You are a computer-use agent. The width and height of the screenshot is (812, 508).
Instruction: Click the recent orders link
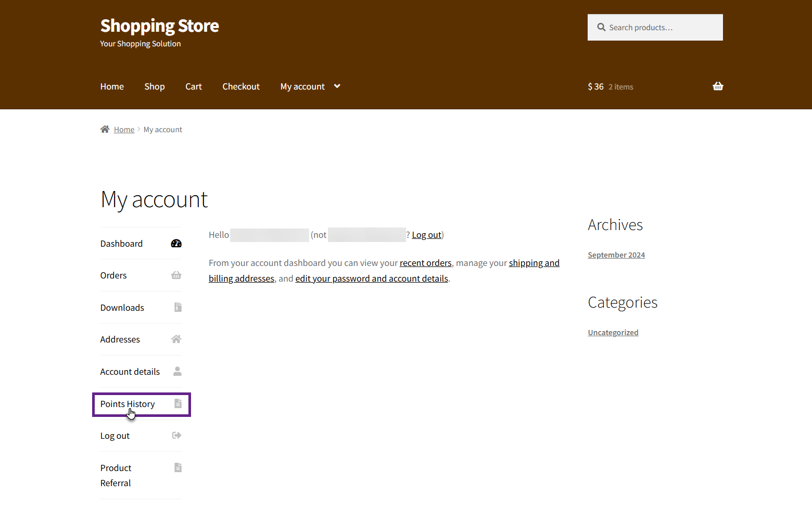click(425, 263)
